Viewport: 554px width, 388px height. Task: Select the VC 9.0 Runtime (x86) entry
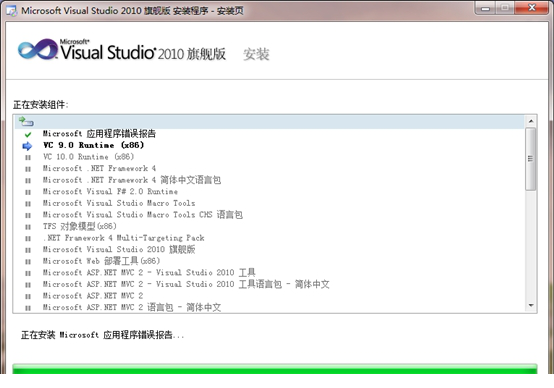click(x=94, y=145)
